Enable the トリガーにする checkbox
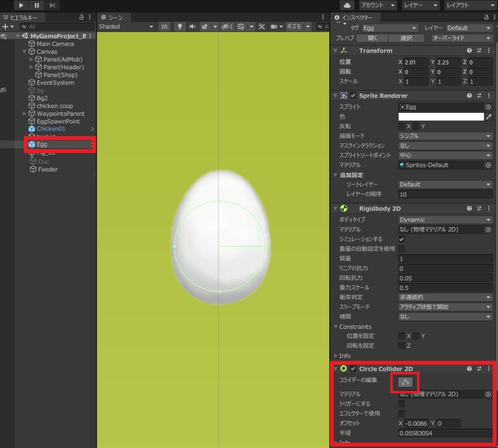Screen dimensions: 498x448 402,404
